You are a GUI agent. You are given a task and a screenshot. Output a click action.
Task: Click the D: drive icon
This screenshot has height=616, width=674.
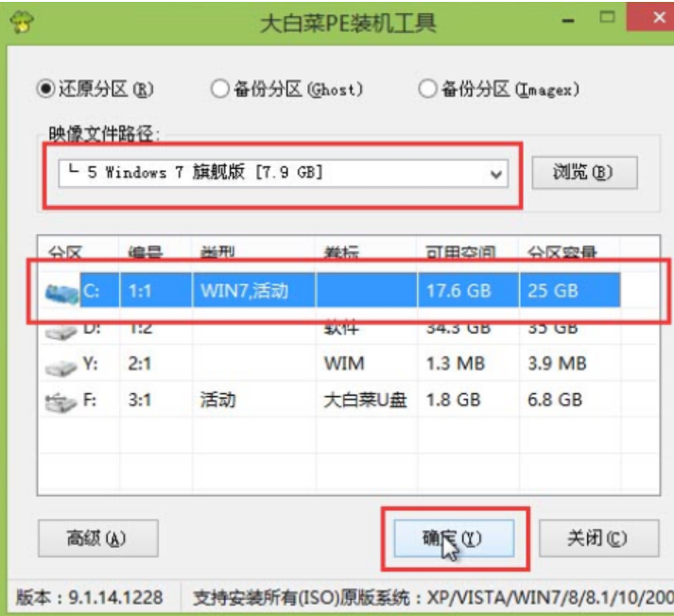tap(60, 332)
